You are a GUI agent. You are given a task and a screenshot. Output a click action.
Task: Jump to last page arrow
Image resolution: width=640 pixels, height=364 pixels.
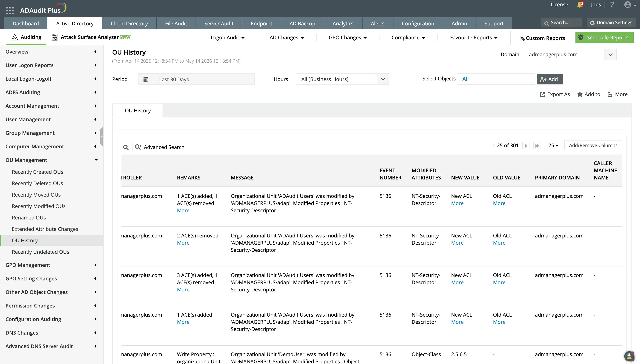point(537,146)
